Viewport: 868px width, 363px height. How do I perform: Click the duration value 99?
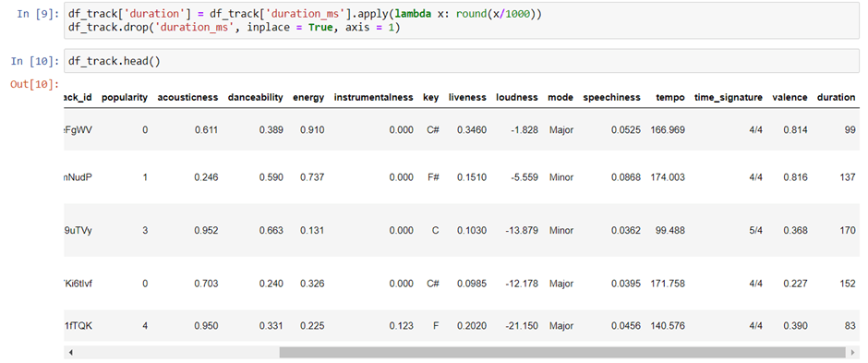pos(850,130)
